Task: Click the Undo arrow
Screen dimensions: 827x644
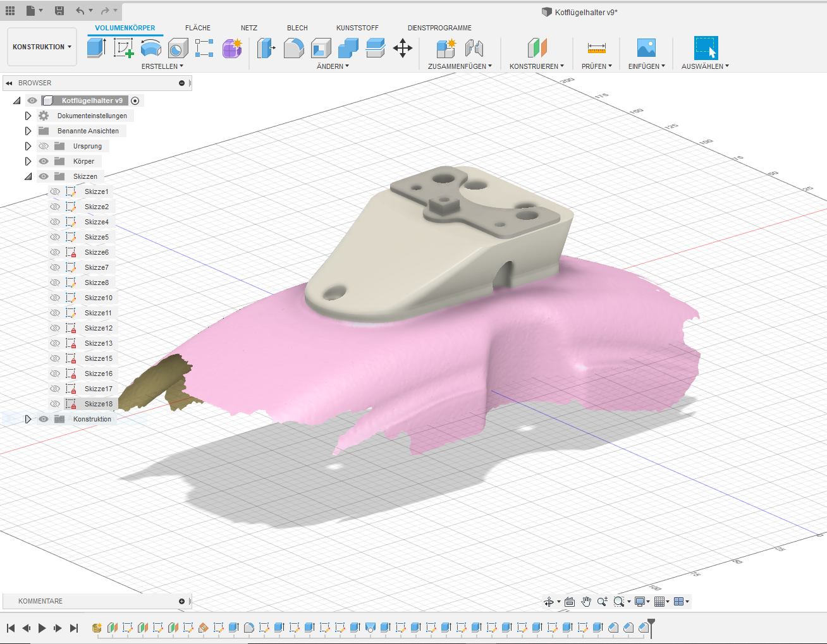Action: (80, 11)
